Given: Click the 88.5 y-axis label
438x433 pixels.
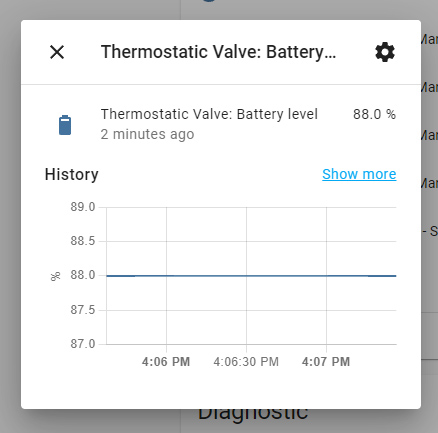Looking at the screenshot, I should coord(83,241).
